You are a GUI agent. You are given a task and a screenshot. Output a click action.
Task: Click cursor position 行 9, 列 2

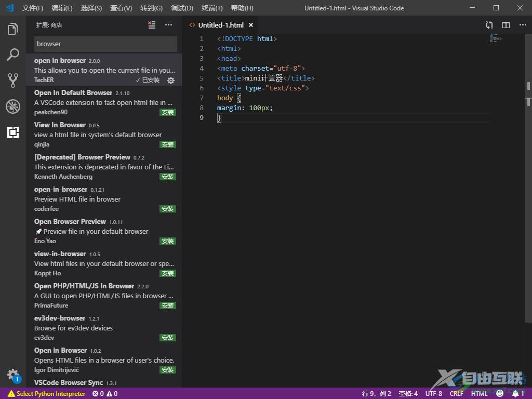[376, 394]
